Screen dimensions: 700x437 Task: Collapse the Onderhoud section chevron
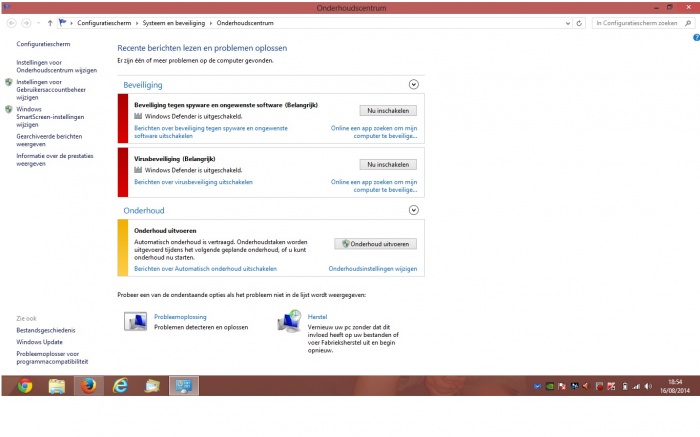tap(414, 210)
